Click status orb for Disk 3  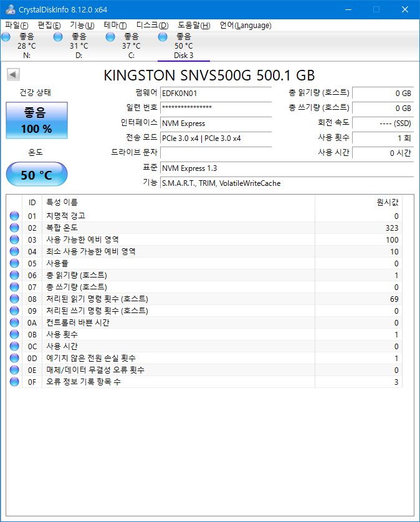point(163,37)
